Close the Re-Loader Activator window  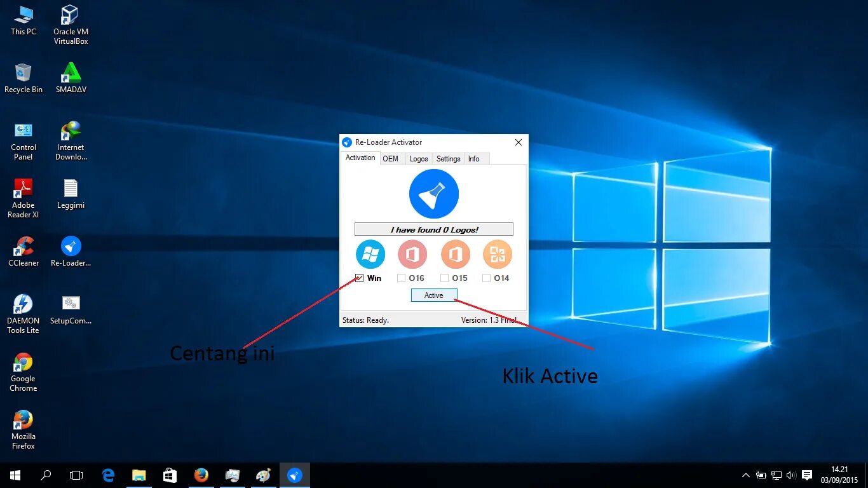(x=519, y=142)
